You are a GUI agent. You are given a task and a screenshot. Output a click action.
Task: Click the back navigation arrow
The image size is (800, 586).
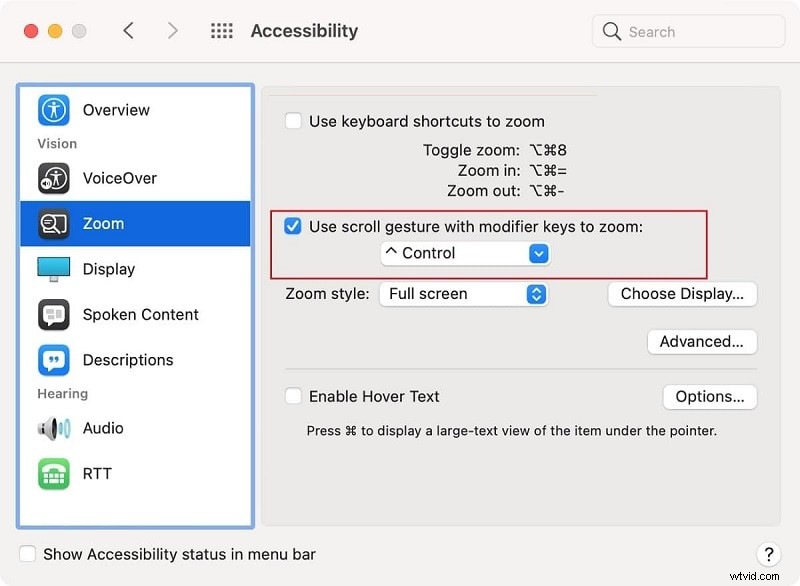[129, 30]
